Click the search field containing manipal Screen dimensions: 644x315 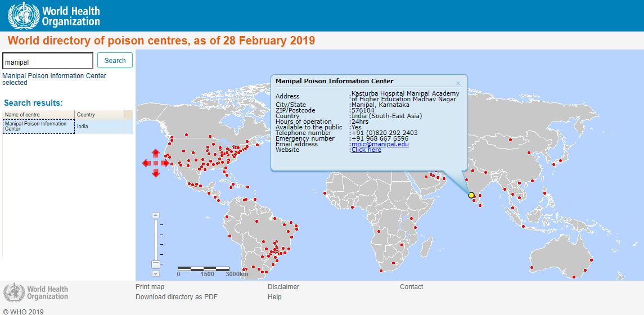(48, 61)
